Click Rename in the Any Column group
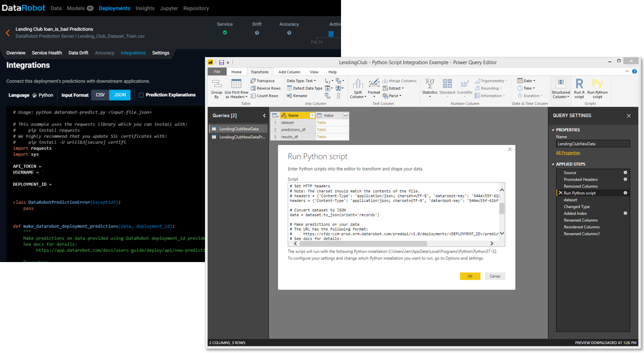Image resolution: width=644 pixels, height=353 pixels. tap(297, 96)
